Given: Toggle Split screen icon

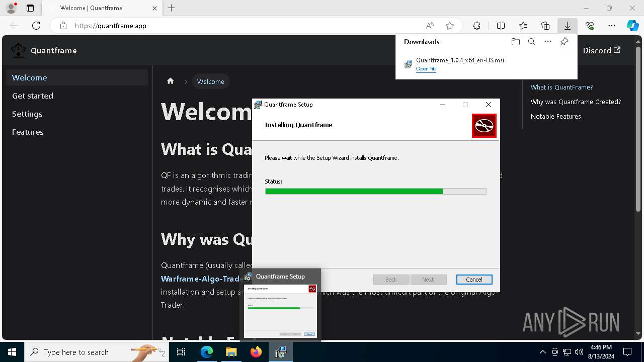Looking at the screenshot, I should tap(501, 26).
